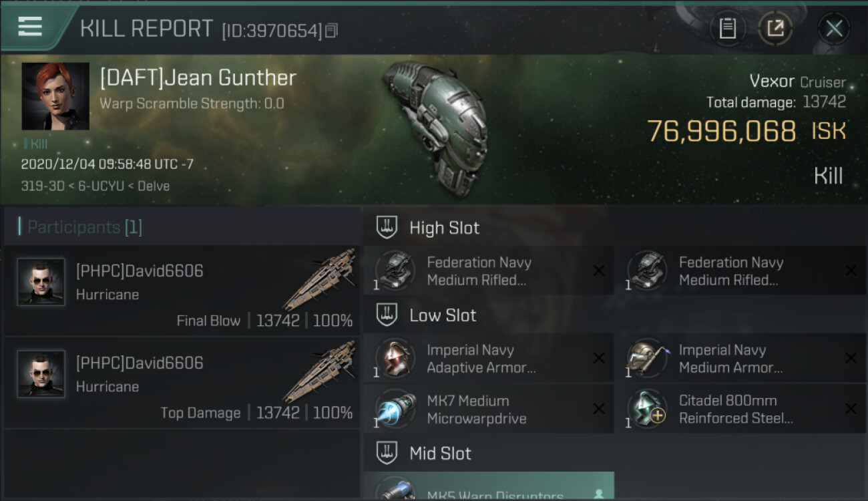
Task: Click first Federation Navy Medium Rifled item
Action: tap(488, 271)
